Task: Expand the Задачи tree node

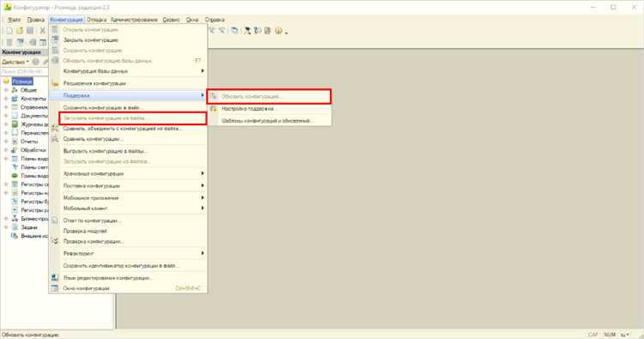Action: click(x=6, y=227)
